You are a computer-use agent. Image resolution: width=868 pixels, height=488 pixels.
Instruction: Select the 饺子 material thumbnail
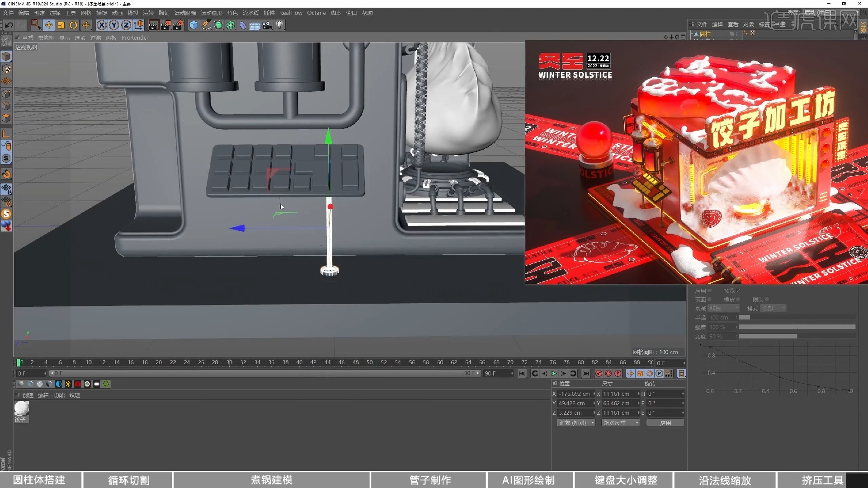21,408
